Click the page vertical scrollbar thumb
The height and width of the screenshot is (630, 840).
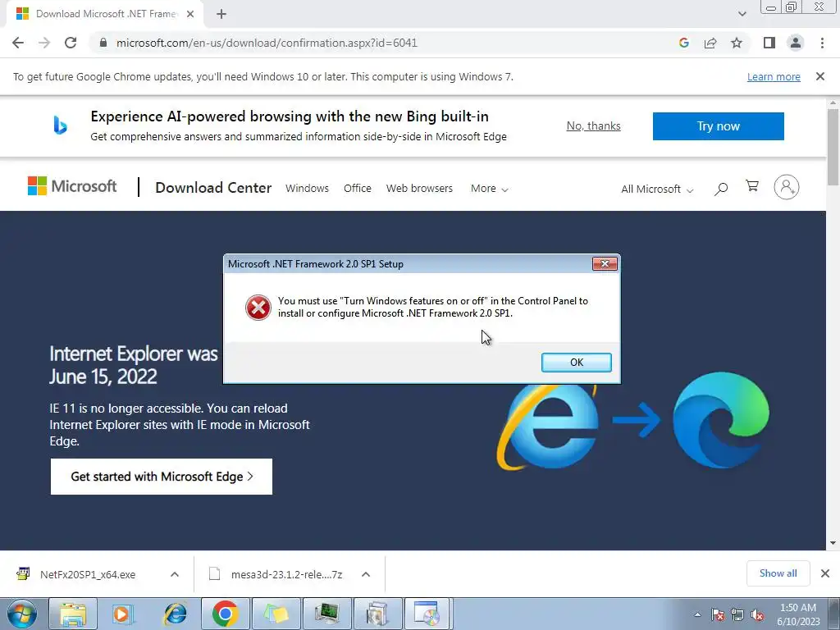tap(833, 148)
